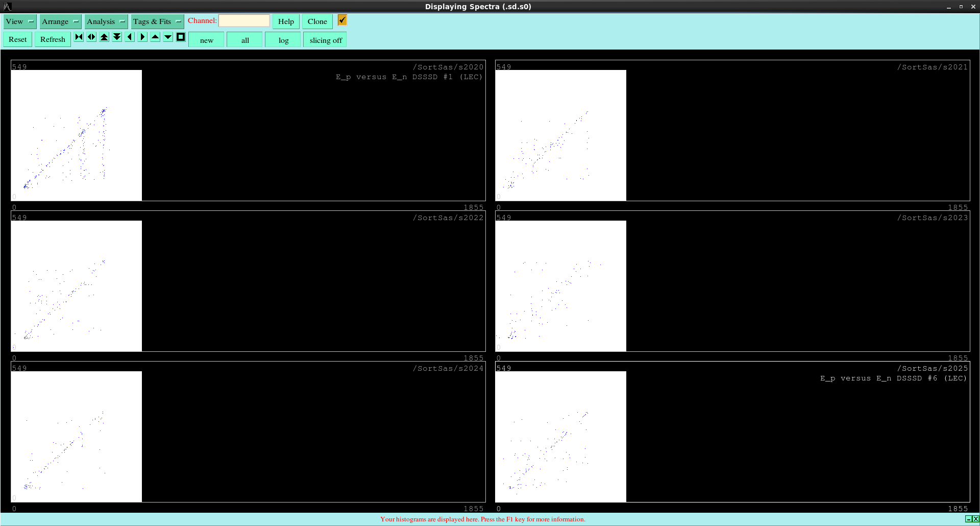The height and width of the screenshot is (526, 980).
Task: Click the Reset button
Action: pyautogui.click(x=18, y=39)
